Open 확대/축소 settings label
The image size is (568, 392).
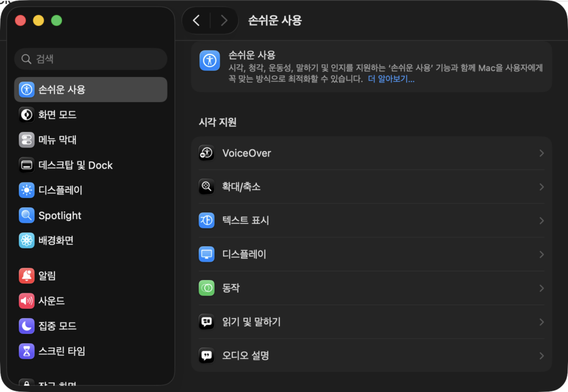[241, 187]
